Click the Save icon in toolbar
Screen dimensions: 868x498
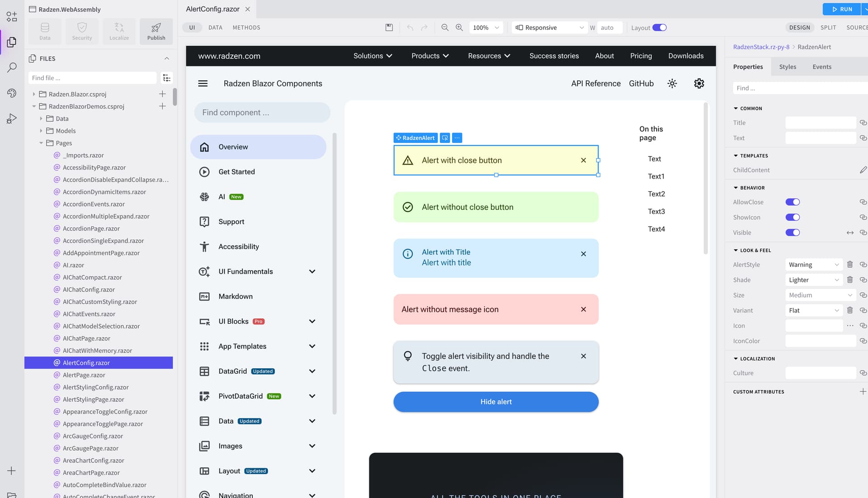(389, 28)
